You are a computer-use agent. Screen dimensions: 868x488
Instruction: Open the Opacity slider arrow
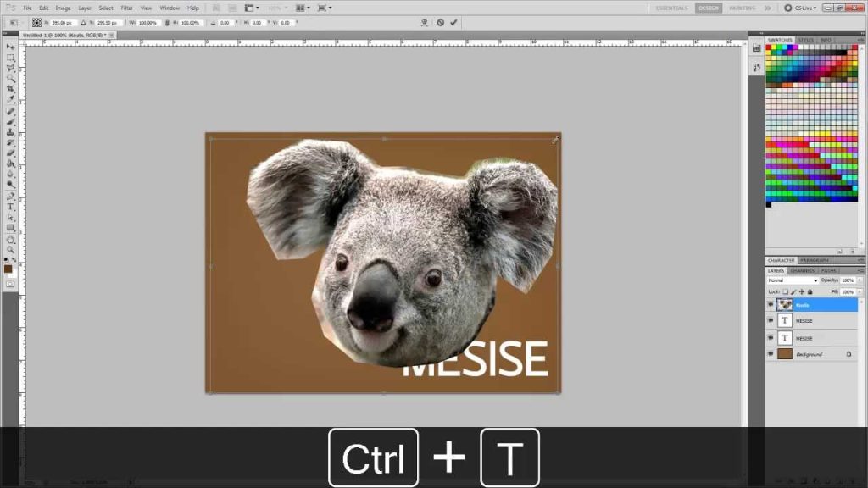tap(860, 280)
